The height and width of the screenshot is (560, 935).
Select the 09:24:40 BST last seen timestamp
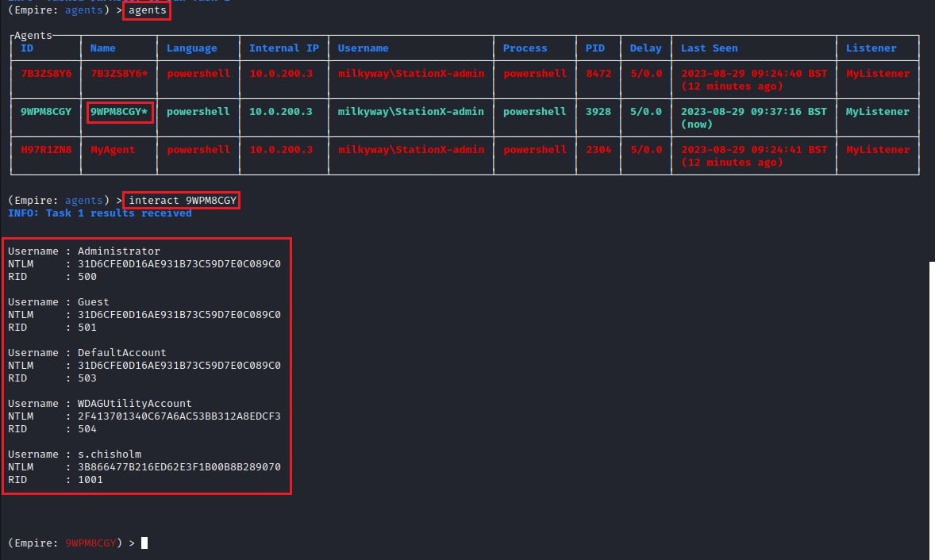(754, 73)
